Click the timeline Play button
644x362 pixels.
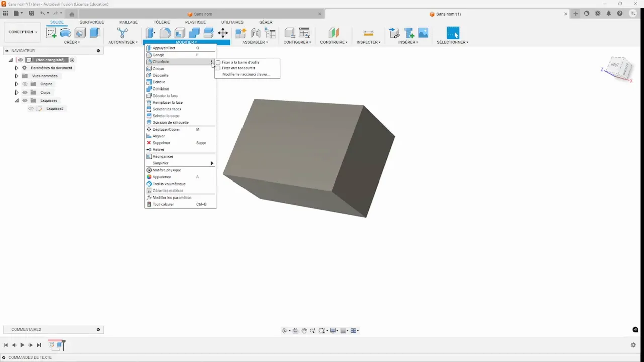[22, 345]
